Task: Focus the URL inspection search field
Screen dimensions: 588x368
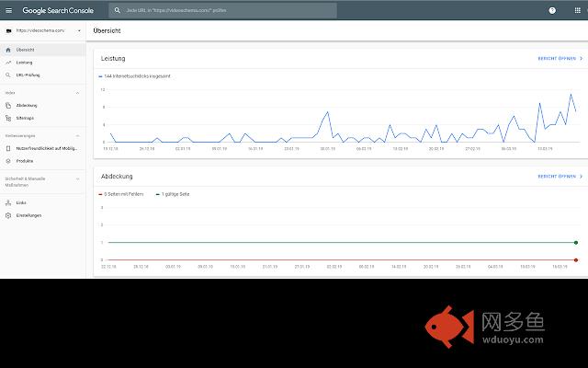Action: 222,10
